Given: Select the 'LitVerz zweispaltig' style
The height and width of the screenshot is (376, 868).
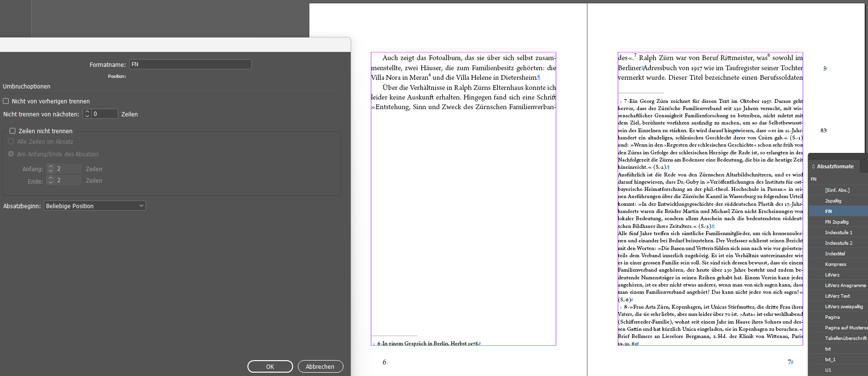Looking at the screenshot, I should tap(838, 306).
